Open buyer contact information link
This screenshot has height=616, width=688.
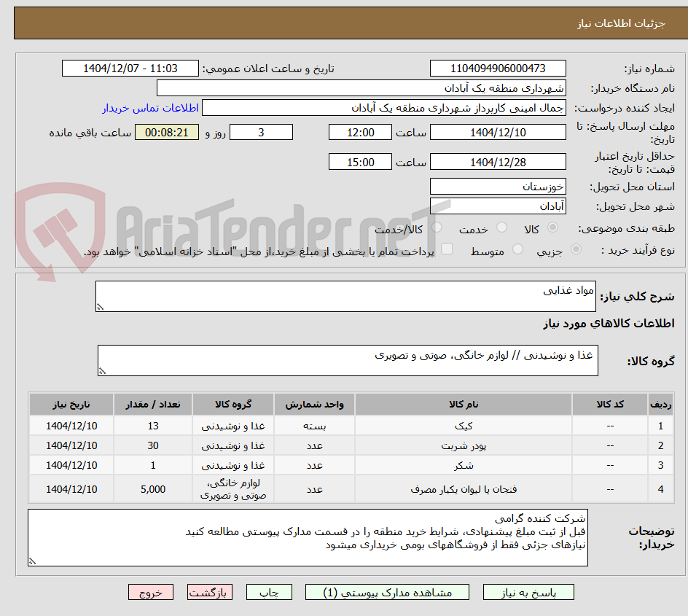(x=150, y=108)
